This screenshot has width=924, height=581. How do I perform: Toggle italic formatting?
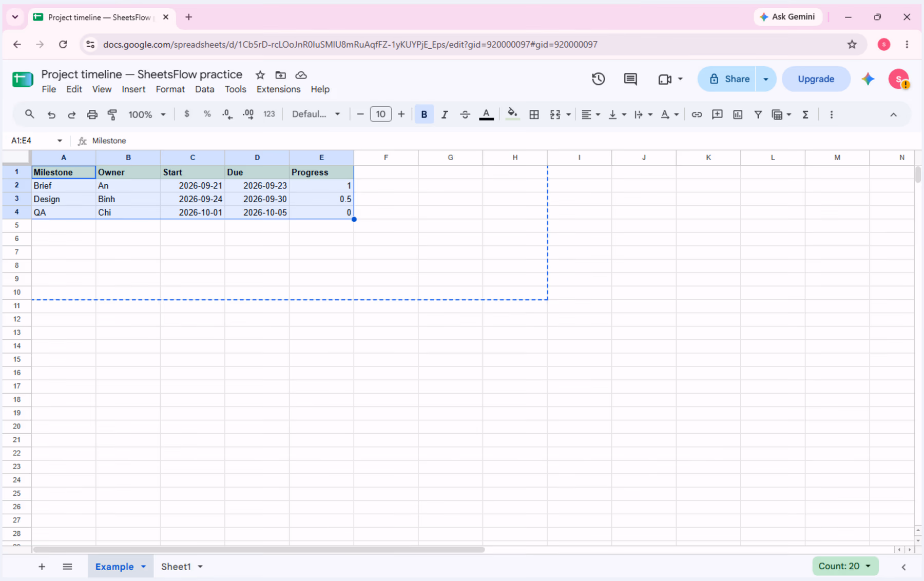click(445, 114)
